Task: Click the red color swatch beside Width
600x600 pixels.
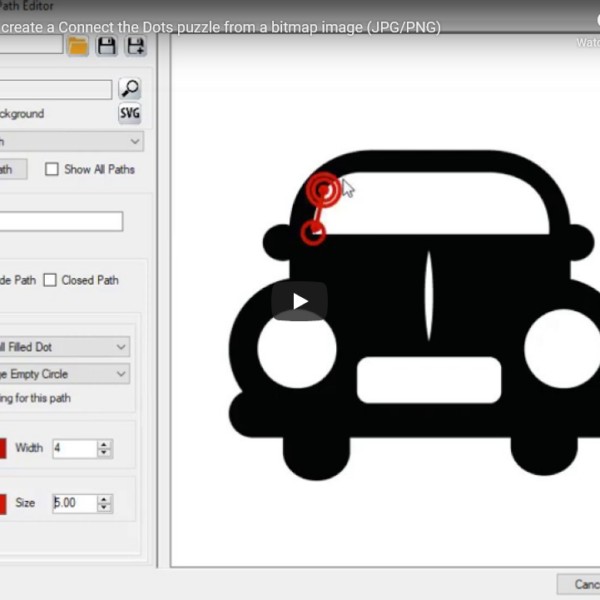Action: [x=3, y=448]
